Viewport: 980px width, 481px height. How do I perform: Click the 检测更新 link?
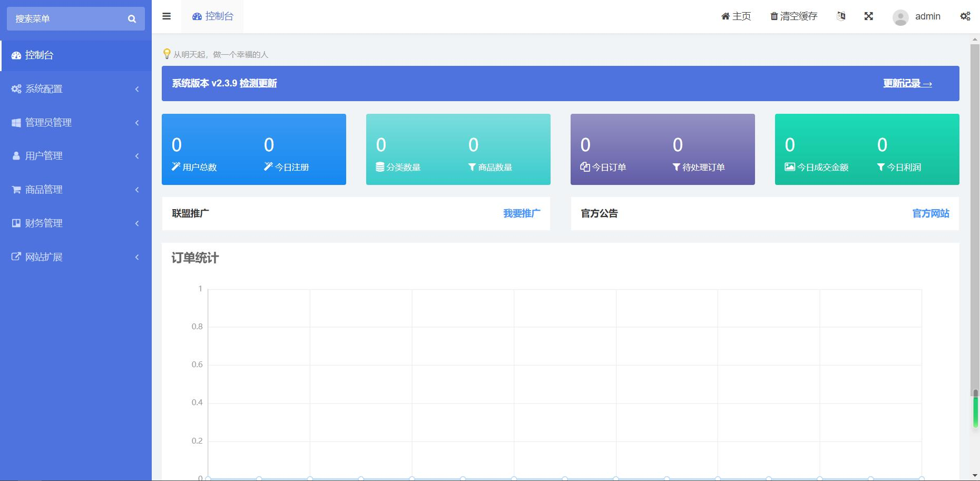click(x=258, y=83)
